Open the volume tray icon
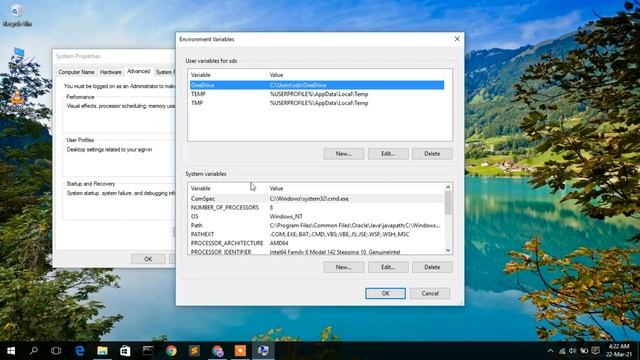Screen dimensions: 640x360 (x=572, y=351)
